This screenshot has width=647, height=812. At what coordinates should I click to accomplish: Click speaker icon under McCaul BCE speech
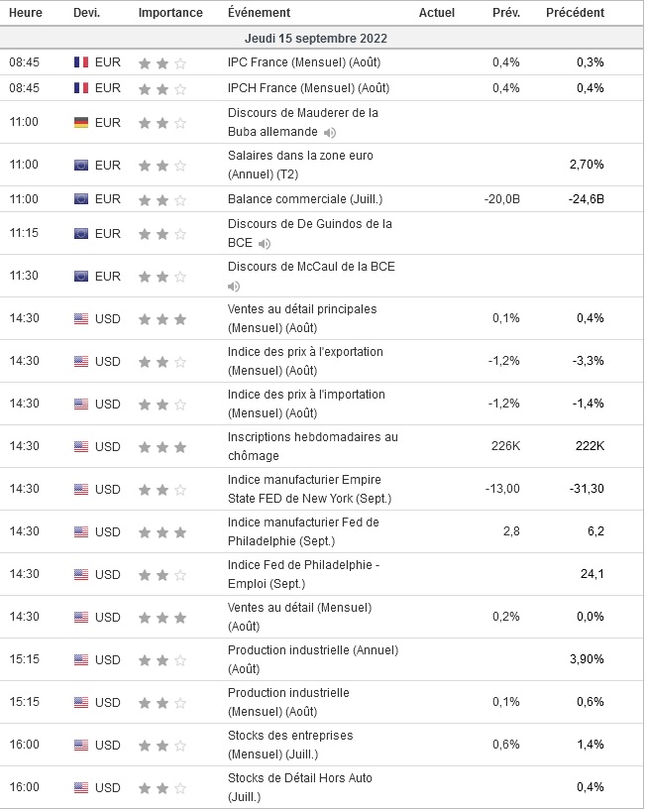[234, 287]
